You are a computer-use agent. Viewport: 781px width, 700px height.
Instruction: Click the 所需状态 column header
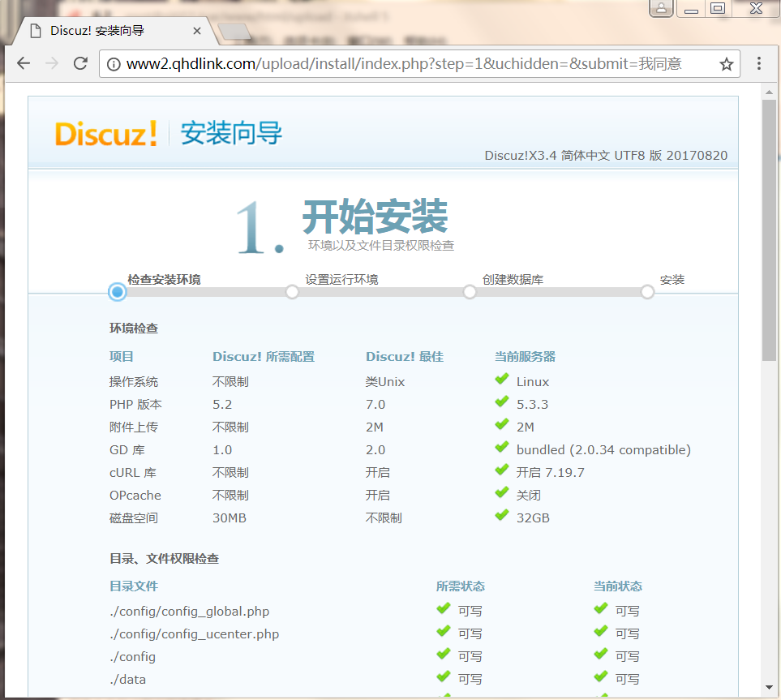[460, 586]
